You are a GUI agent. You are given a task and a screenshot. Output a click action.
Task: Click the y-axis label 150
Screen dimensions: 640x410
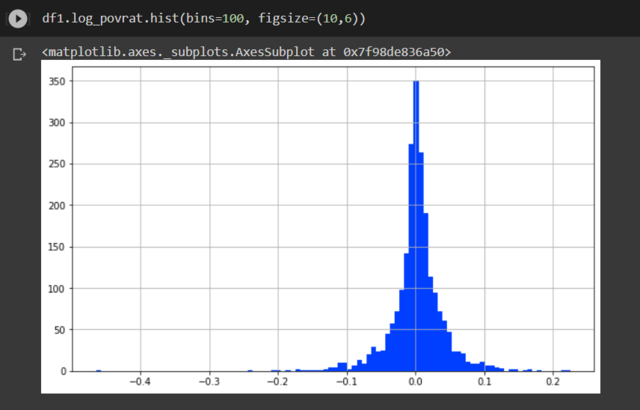pyautogui.click(x=57, y=247)
